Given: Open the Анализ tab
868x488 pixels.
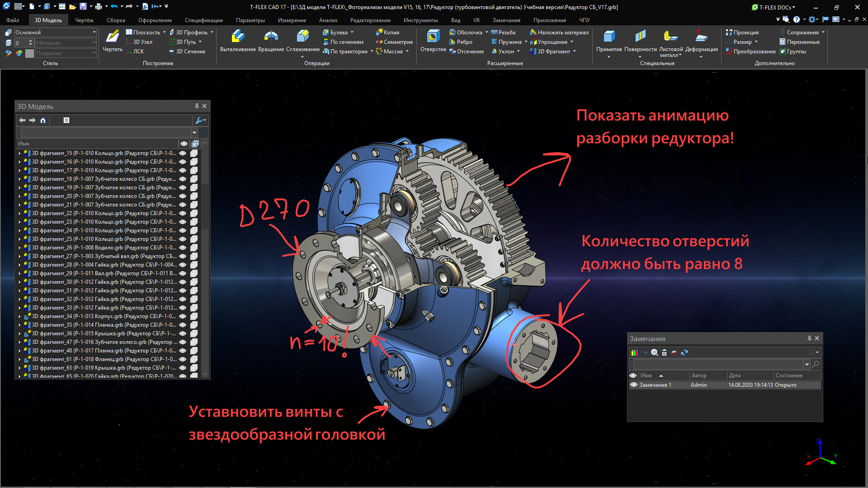Looking at the screenshot, I should pyautogui.click(x=328, y=20).
